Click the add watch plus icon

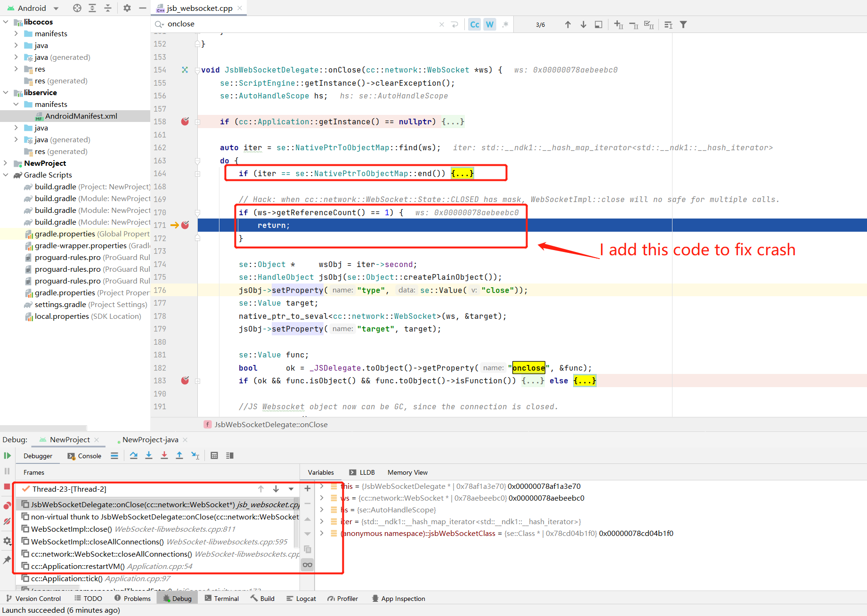click(x=308, y=488)
